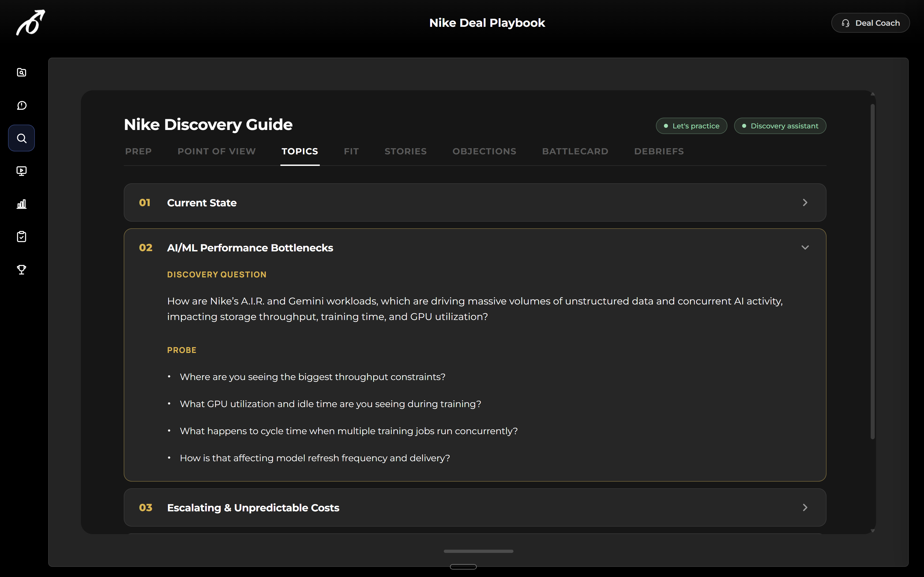
Task: Click probe about concurrent training jobs
Action: click(348, 431)
